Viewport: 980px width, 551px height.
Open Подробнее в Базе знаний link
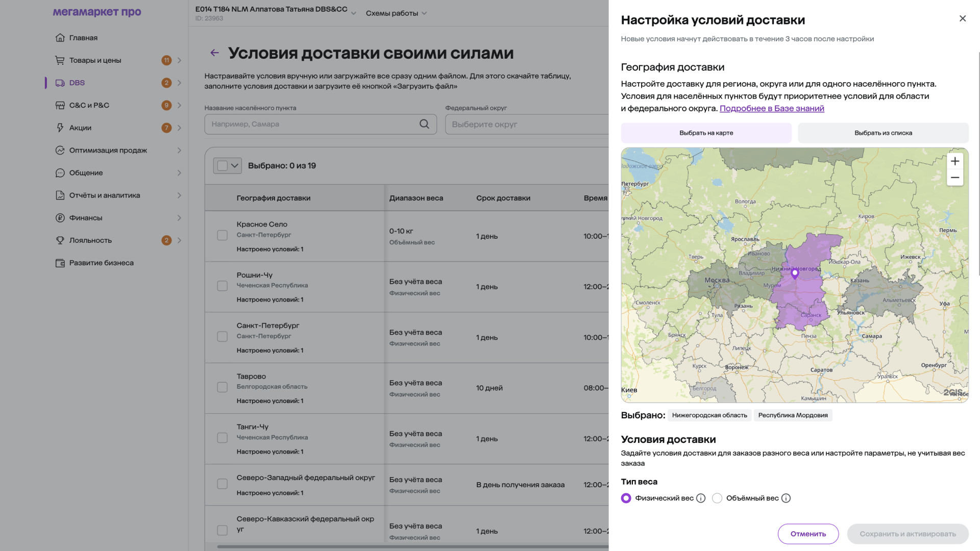coord(772,108)
